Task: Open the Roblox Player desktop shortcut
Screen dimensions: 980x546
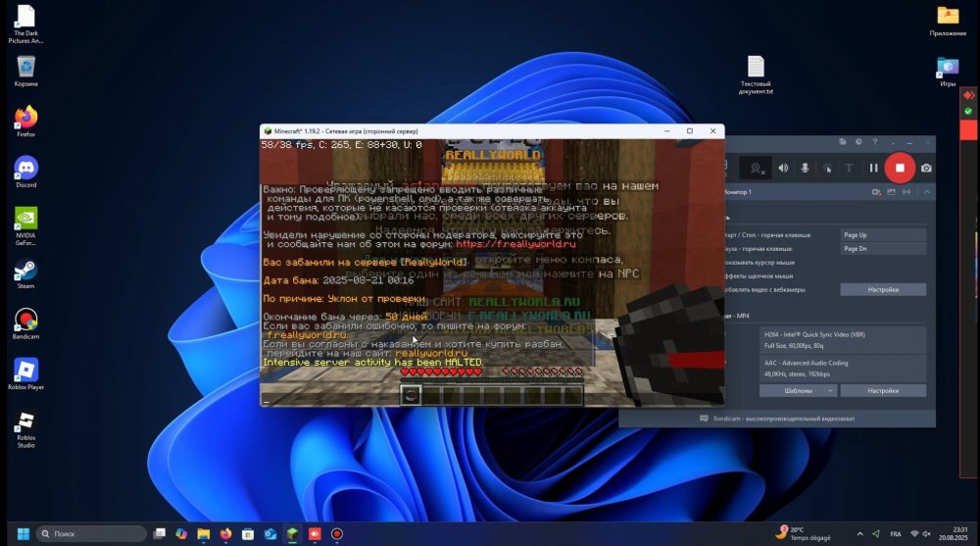Action: click(25, 374)
